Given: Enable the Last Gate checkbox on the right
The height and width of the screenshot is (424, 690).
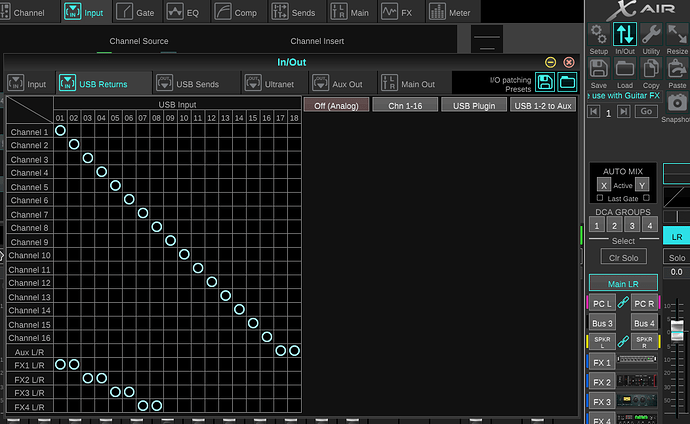Looking at the screenshot, I should coord(647,198).
